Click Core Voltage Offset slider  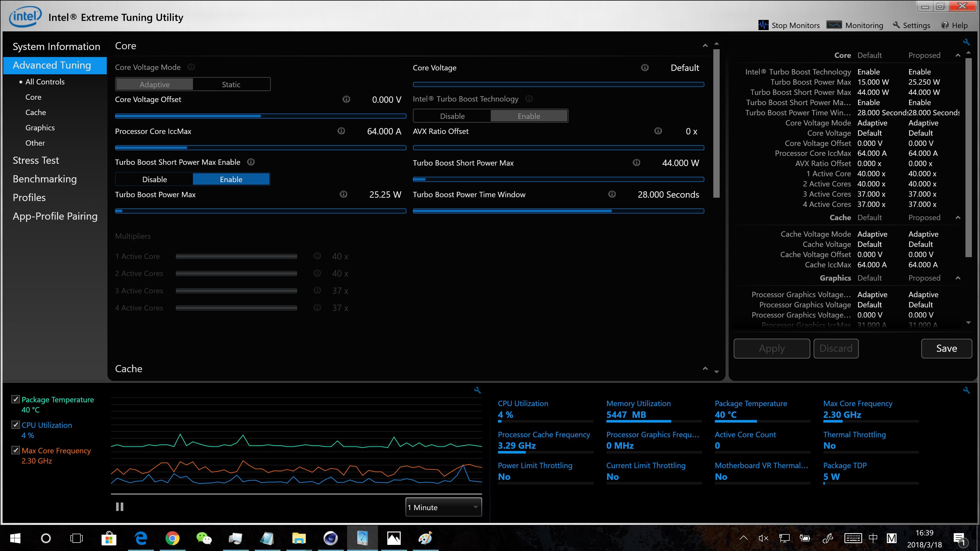(x=261, y=116)
